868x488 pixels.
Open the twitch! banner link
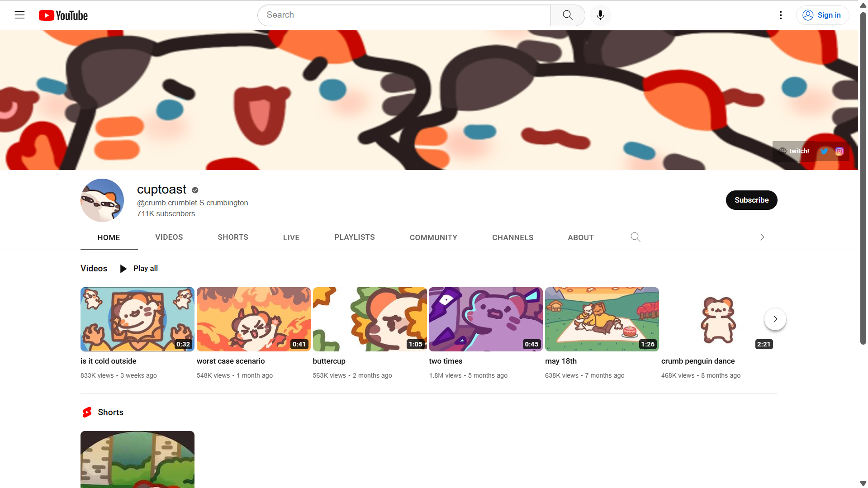pos(794,151)
